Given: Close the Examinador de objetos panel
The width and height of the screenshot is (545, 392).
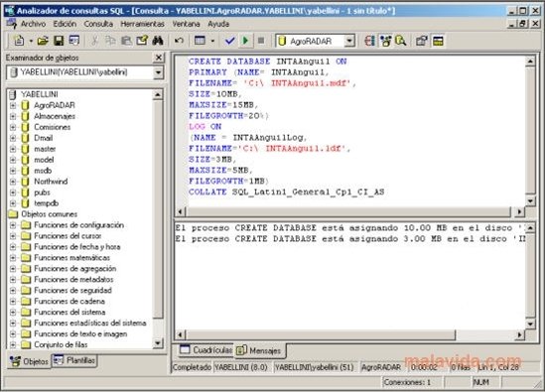Looking at the screenshot, I should tap(159, 58).
